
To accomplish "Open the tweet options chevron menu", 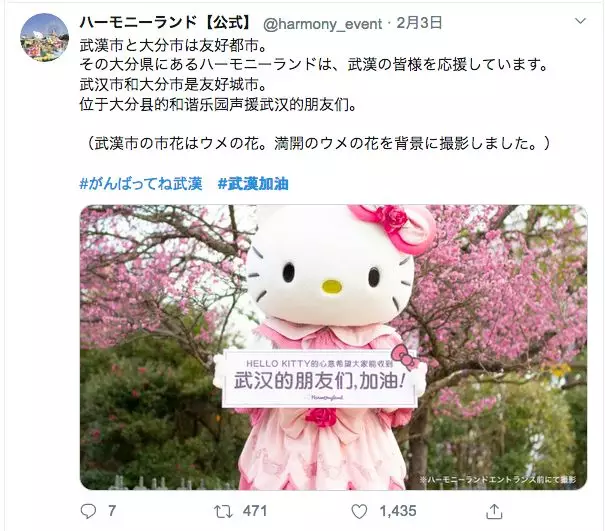I will [x=580, y=21].
